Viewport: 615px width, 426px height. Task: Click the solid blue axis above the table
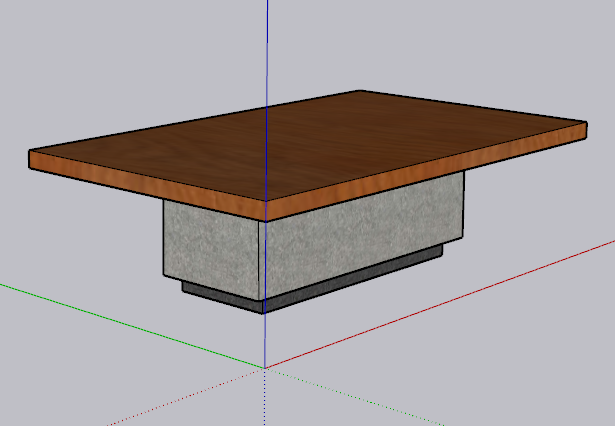pos(267,50)
